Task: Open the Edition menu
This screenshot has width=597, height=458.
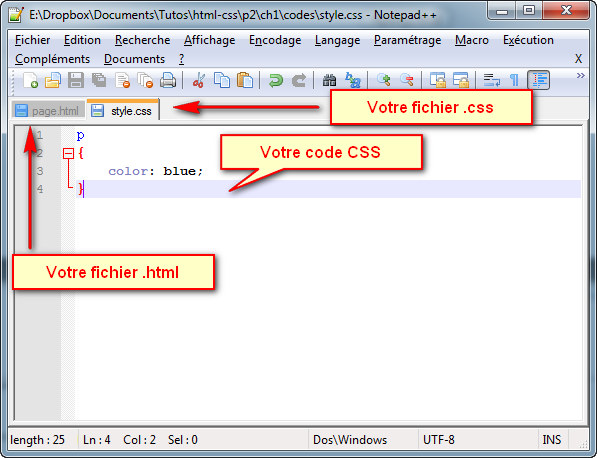Action: pyautogui.click(x=82, y=40)
